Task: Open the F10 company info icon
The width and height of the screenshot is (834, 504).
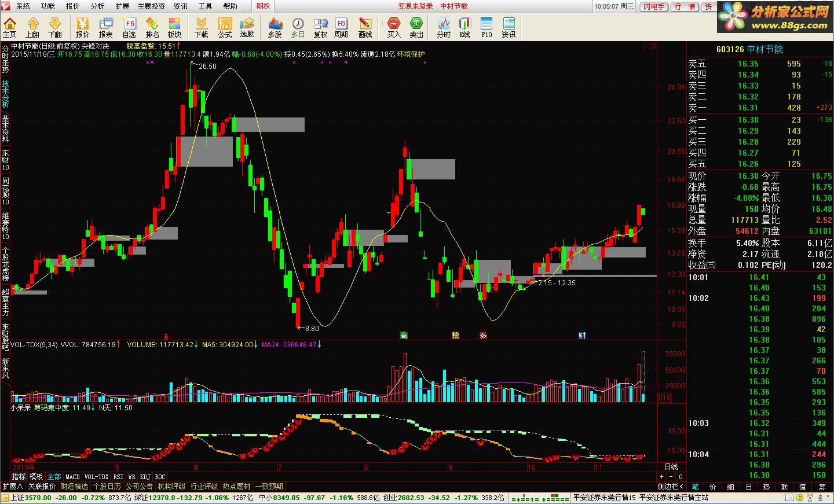Action: [x=487, y=27]
